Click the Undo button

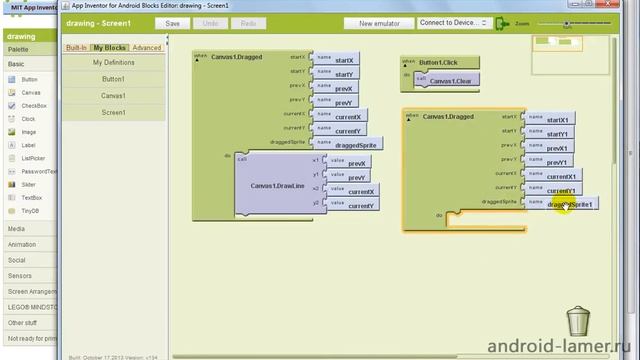(x=210, y=24)
